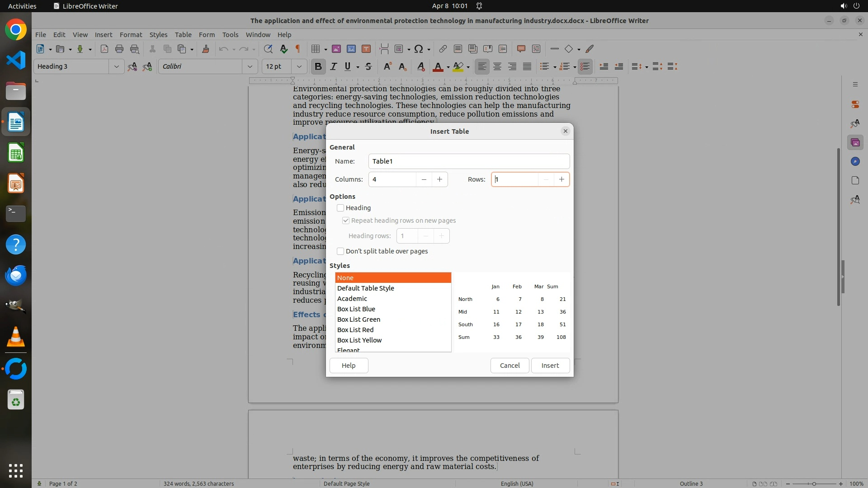Open the Calibri font name dropdown
Screen dimensions: 868x488
pos(250,66)
